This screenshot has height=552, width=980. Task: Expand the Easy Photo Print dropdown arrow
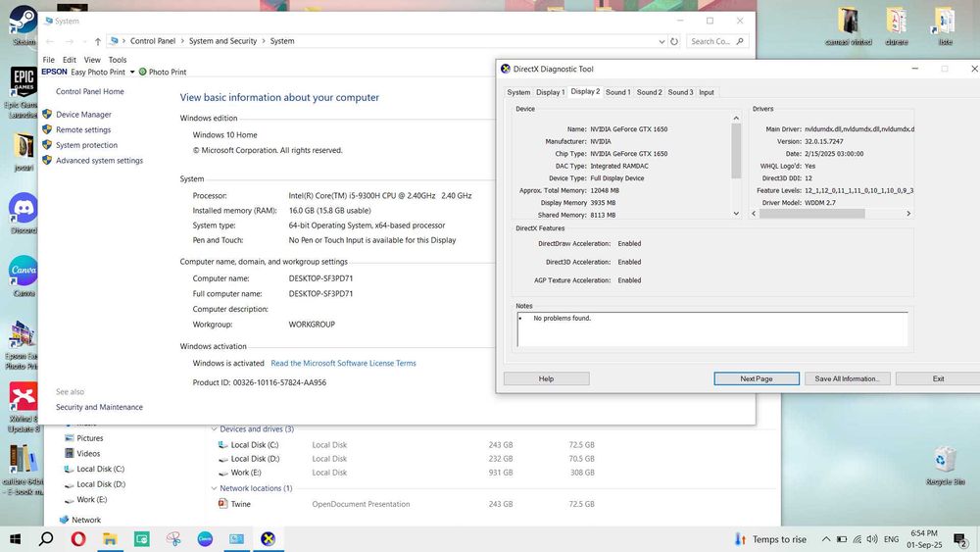coord(131,73)
